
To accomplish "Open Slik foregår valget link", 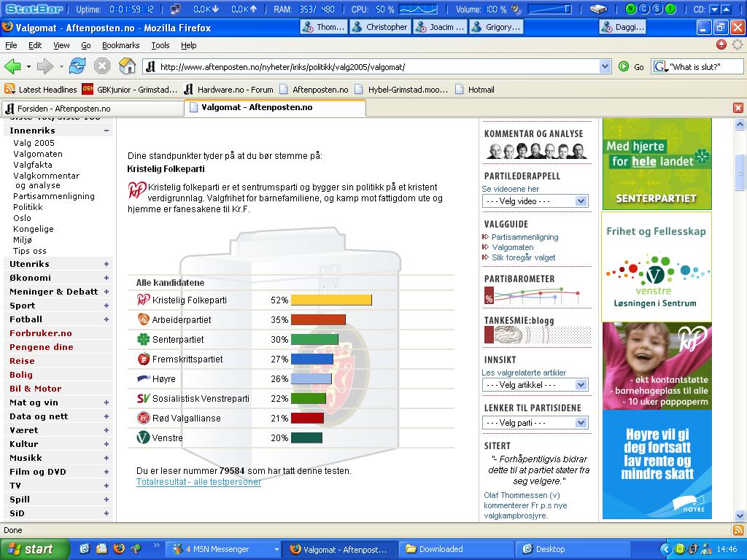I will tap(523, 257).
